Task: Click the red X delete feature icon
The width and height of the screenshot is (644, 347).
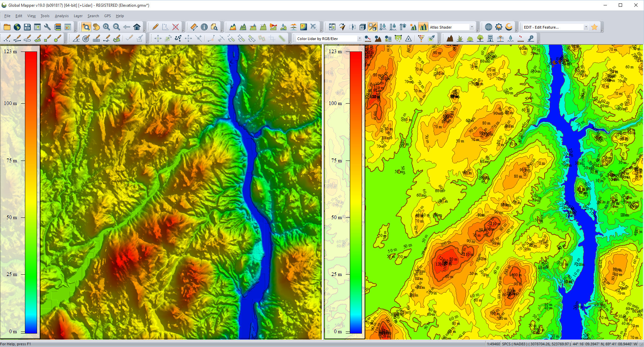Action: [176, 27]
